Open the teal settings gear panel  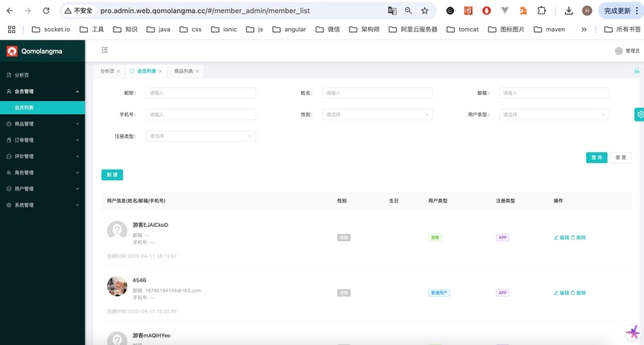pyautogui.click(x=639, y=114)
